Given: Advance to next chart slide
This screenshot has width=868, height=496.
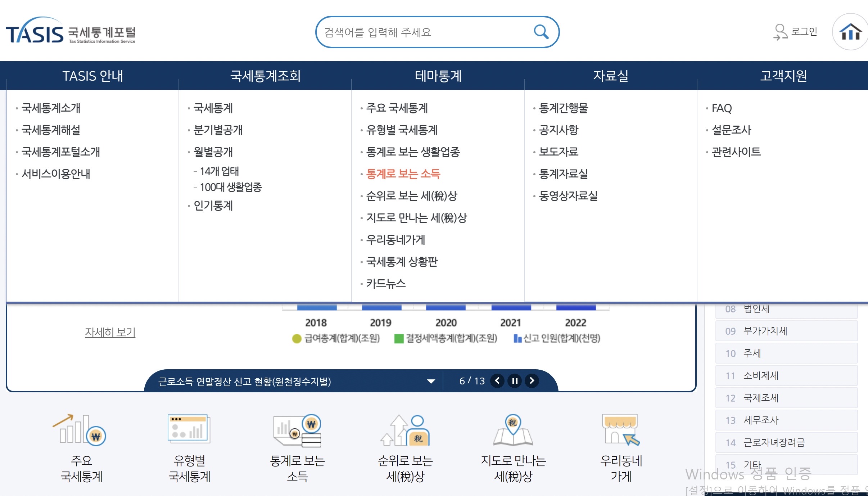Looking at the screenshot, I should point(532,381).
